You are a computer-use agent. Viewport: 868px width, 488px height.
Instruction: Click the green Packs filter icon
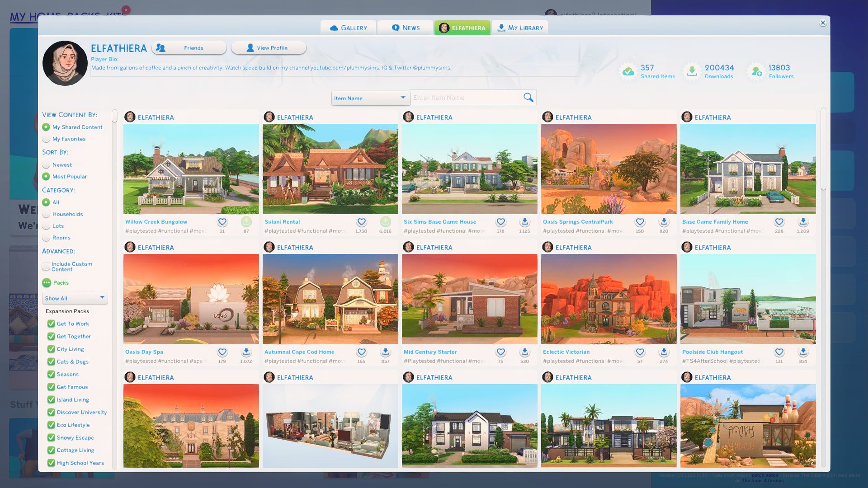(46, 283)
